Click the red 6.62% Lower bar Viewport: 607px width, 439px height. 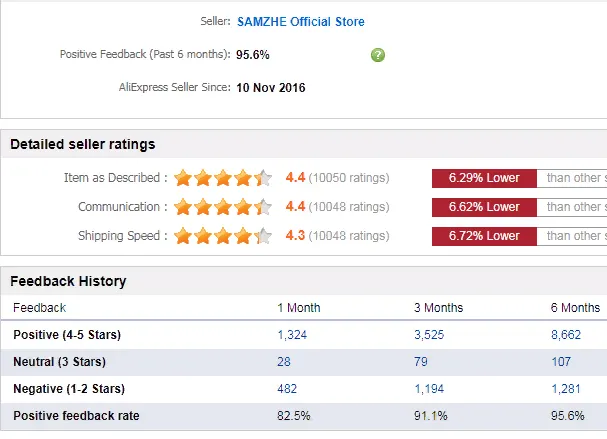tap(484, 207)
